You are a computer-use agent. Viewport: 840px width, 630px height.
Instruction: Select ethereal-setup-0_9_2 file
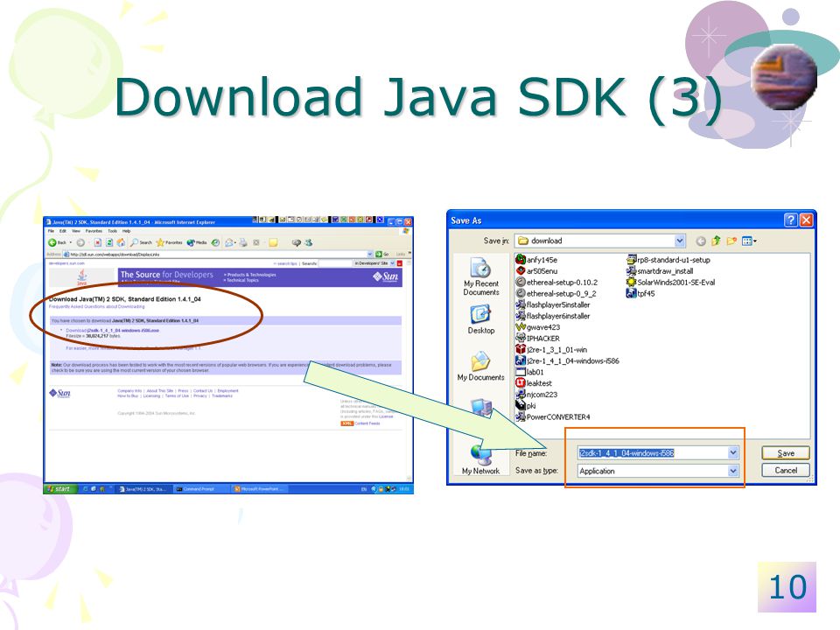pyautogui.click(x=556, y=294)
